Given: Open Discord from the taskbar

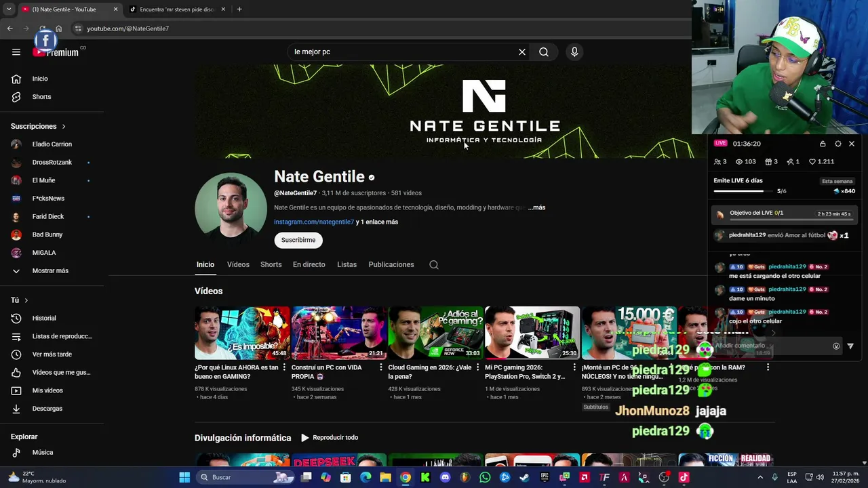Looking at the screenshot, I should click(445, 477).
